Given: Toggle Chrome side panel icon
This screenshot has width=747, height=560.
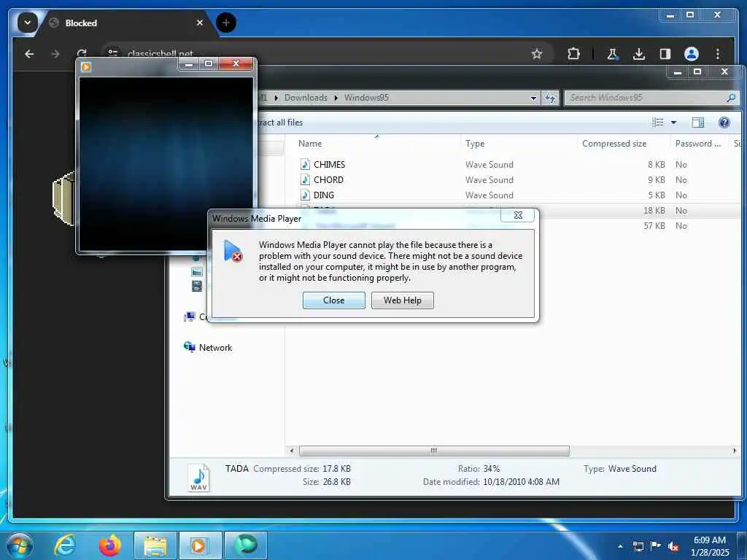Looking at the screenshot, I should pyautogui.click(x=665, y=54).
